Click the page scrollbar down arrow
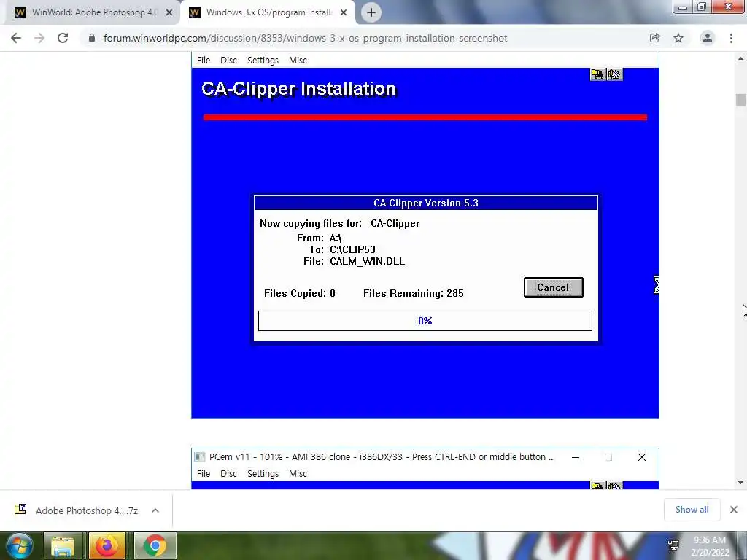 [740, 483]
